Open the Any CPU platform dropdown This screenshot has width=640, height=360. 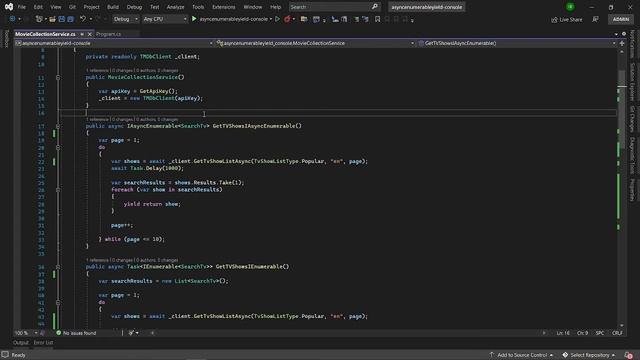tap(165, 19)
